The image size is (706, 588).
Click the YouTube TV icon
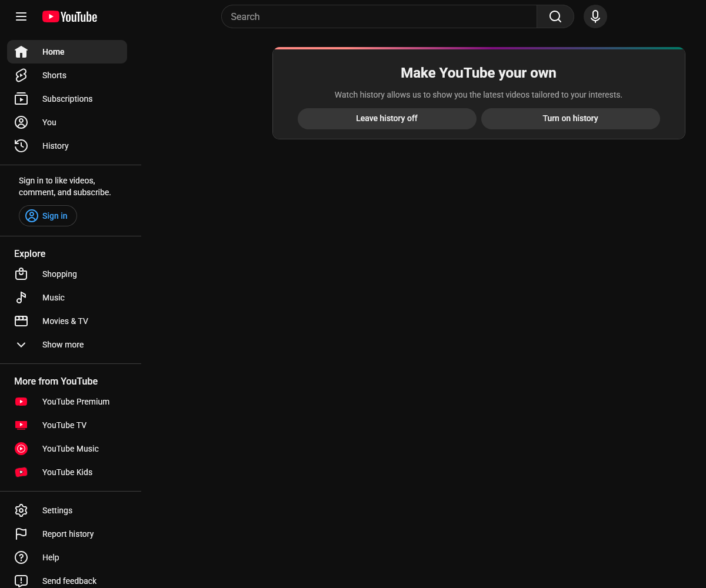point(21,425)
